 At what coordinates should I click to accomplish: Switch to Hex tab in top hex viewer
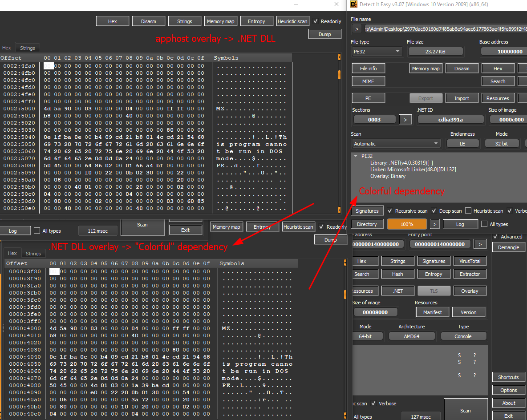pyautogui.click(x=7, y=48)
